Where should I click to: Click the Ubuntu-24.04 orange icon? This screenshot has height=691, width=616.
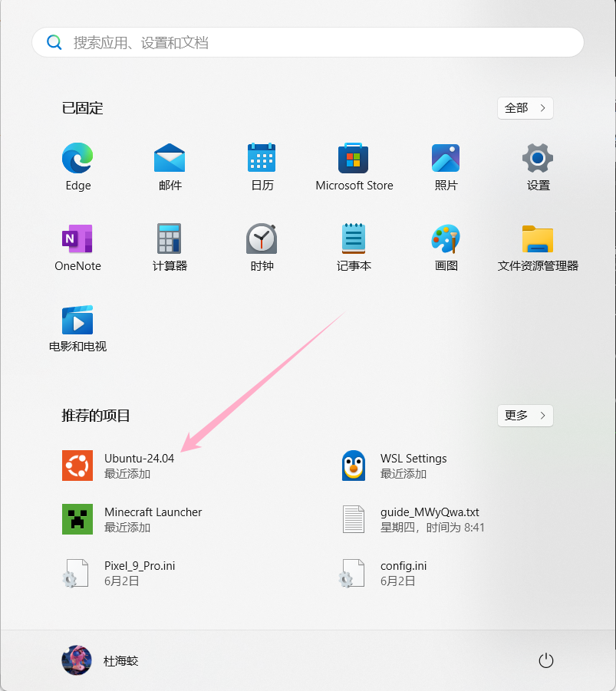click(77, 466)
